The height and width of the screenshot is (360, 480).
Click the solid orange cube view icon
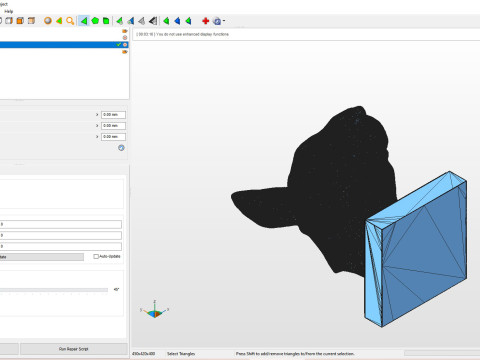point(20,21)
